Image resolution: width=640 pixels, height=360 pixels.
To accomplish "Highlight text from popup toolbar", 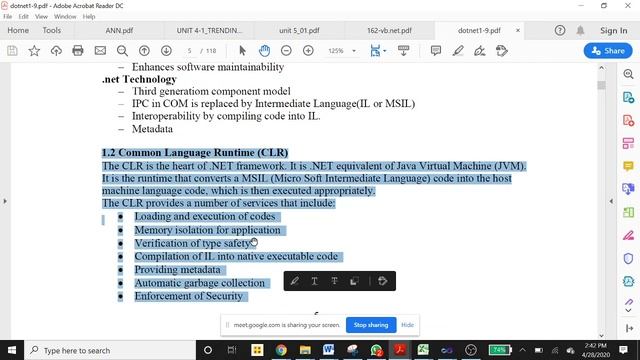I will (294, 281).
